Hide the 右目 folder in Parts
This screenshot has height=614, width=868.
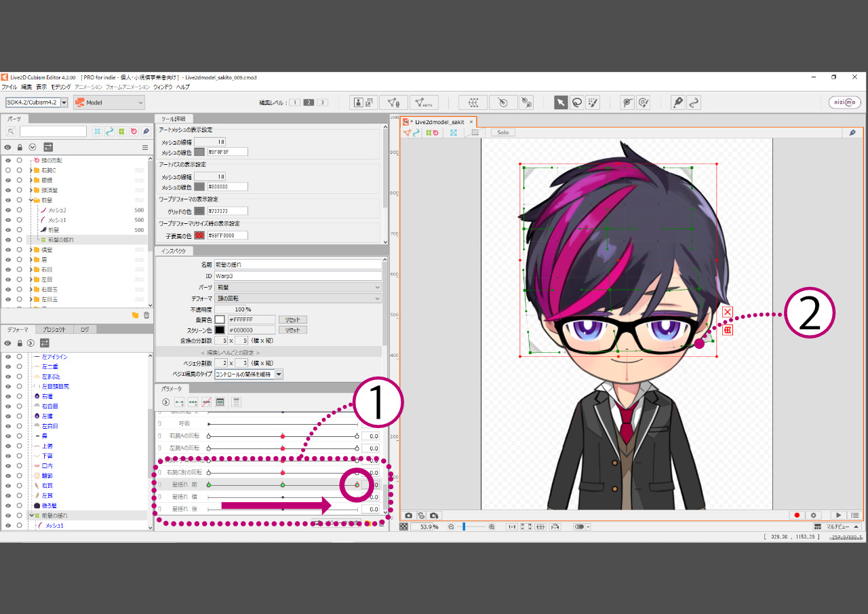[x=8, y=269]
